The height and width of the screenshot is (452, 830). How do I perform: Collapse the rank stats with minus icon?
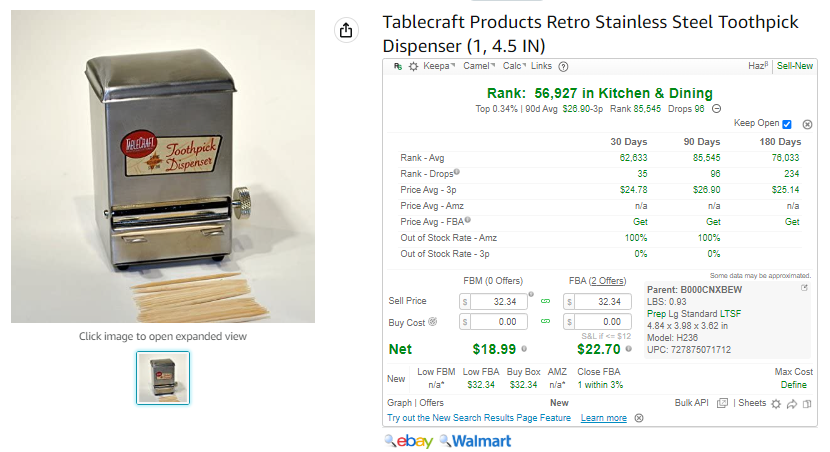[716, 109]
